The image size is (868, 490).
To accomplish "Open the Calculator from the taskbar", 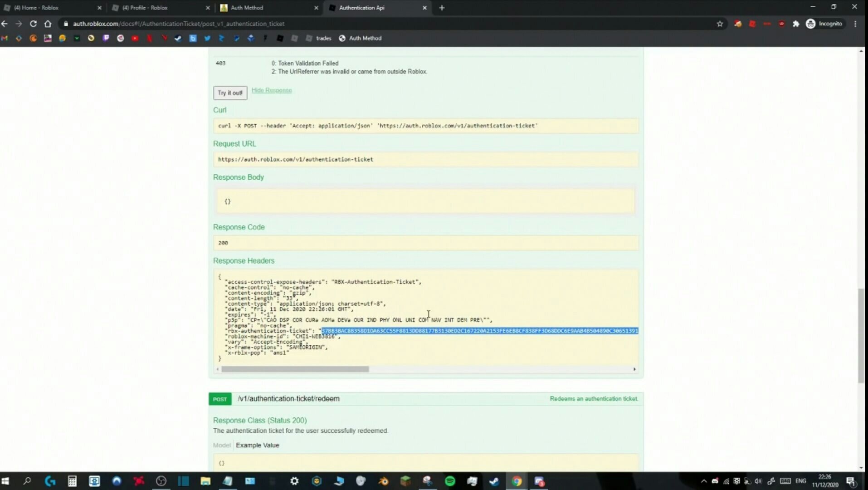I will [x=72, y=481].
